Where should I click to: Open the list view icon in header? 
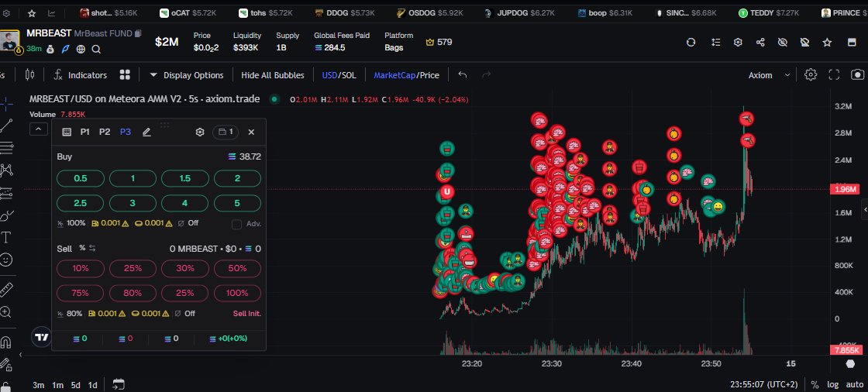point(716,42)
